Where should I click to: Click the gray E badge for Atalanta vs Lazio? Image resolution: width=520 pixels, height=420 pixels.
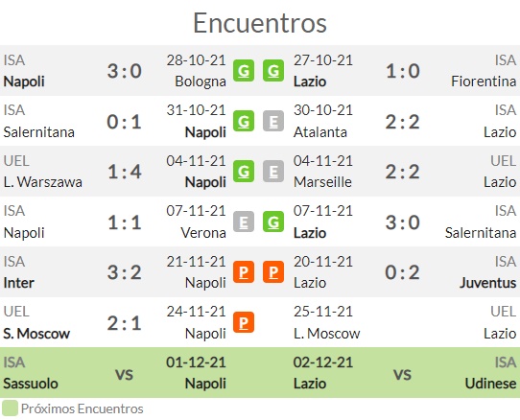(273, 121)
